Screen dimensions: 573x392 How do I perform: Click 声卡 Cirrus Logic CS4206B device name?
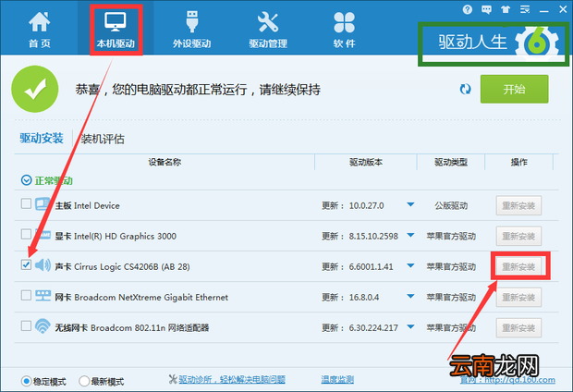coord(122,266)
